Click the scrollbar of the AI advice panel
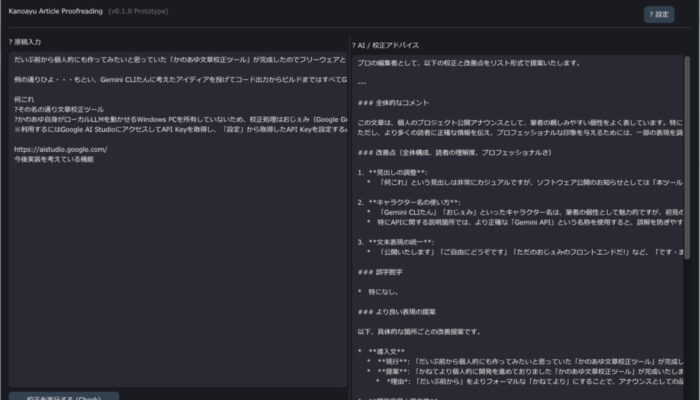700x400 pixels. tap(687, 158)
